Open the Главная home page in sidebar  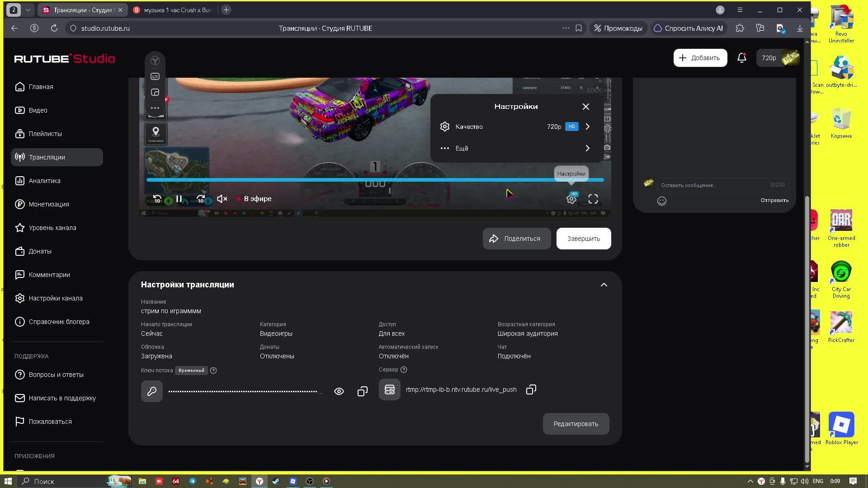(x=57, y=87)
